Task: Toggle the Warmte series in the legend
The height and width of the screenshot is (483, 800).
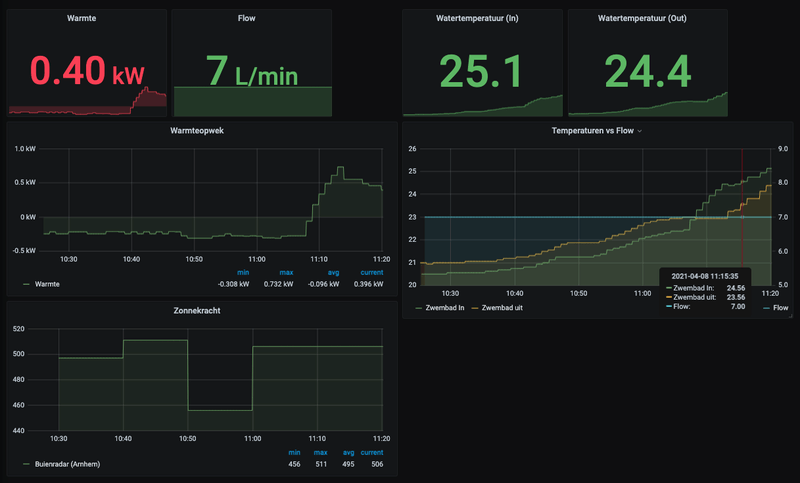Action: [47, 284]
